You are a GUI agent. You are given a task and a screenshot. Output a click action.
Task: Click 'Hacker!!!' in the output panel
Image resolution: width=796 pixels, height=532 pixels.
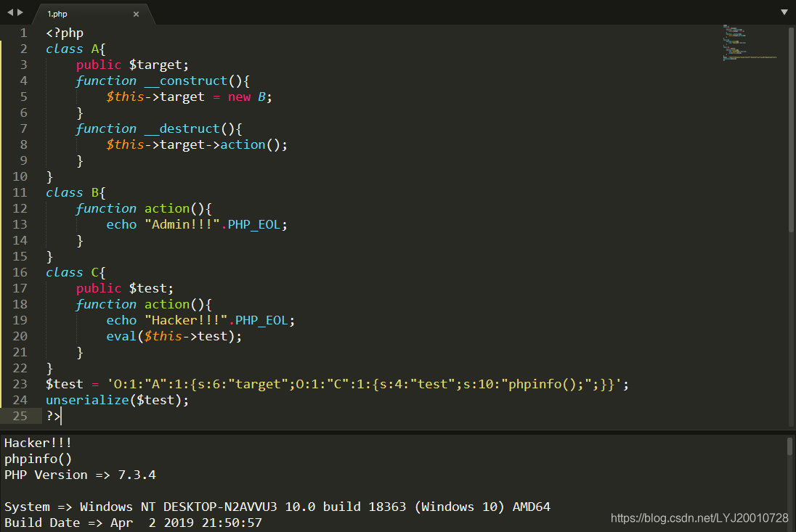[x=38, y=443]
